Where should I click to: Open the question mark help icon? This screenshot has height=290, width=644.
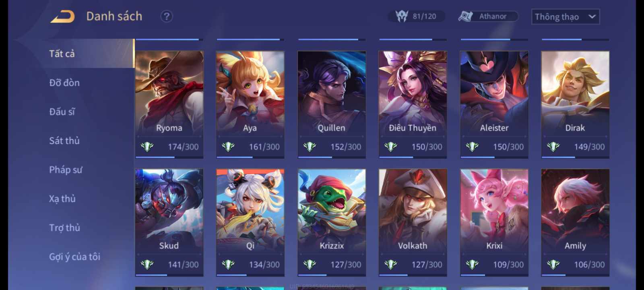pyautogui.click(x=167, y=17)
